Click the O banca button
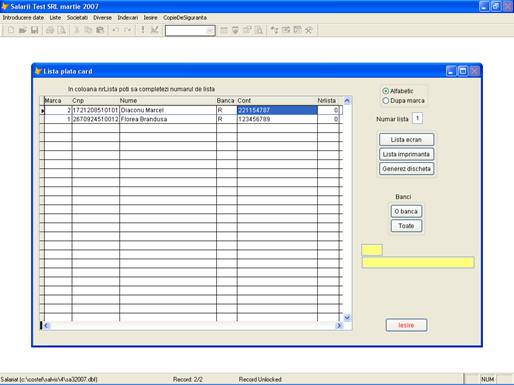Image resolution: width=514 pixels, height=385 pixels. [406, 211]
